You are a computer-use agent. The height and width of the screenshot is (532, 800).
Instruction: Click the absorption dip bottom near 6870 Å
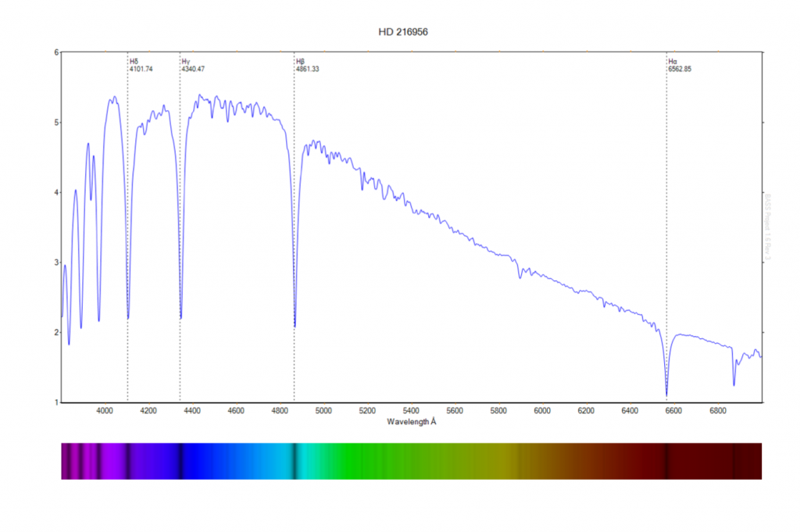(x=734, y=384)
